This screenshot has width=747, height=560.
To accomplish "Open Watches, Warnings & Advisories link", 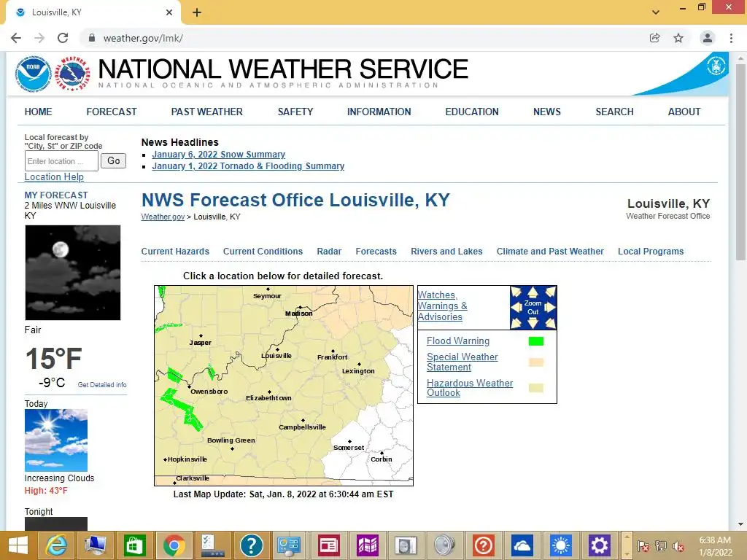I will 442,306.
